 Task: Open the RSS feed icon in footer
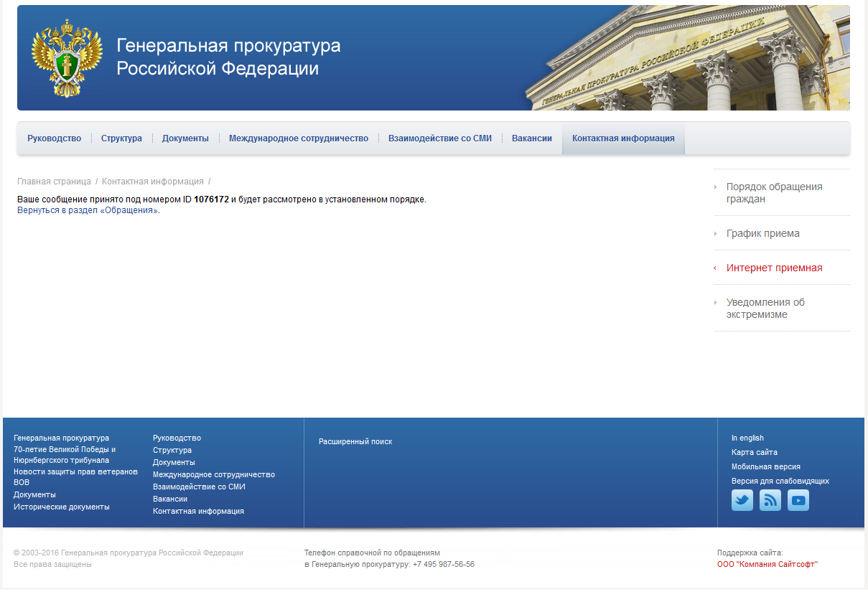[770, 500]
